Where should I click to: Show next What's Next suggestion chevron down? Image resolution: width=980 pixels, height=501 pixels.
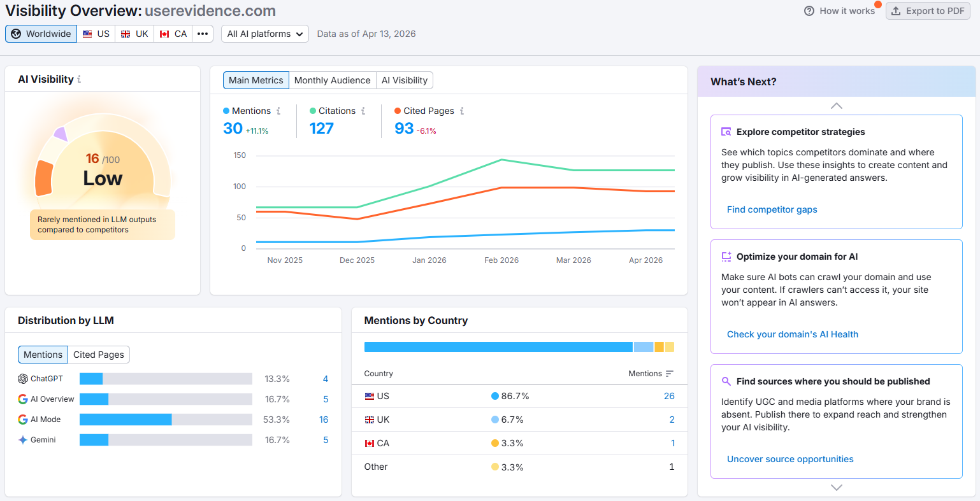tap(837, 488)
